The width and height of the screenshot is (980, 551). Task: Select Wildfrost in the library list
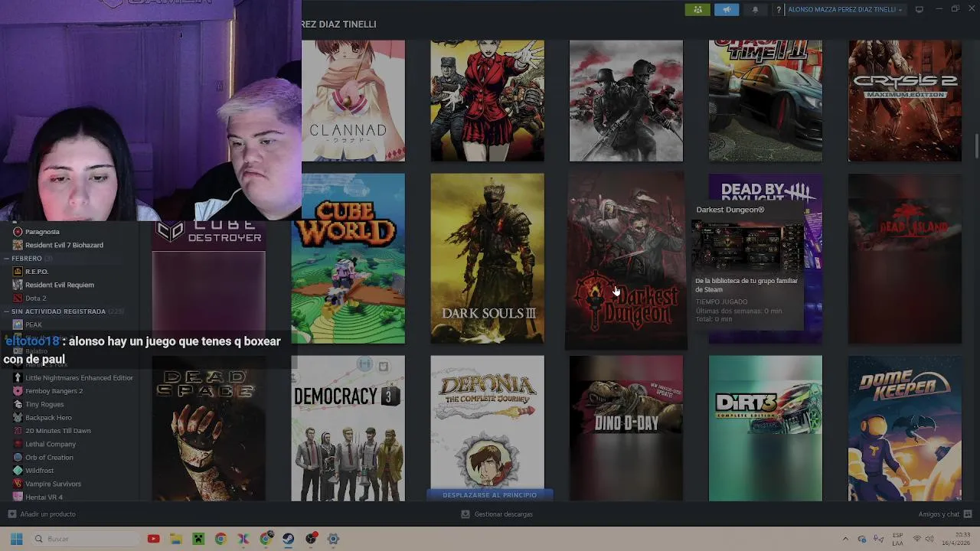tap(39, 471)
